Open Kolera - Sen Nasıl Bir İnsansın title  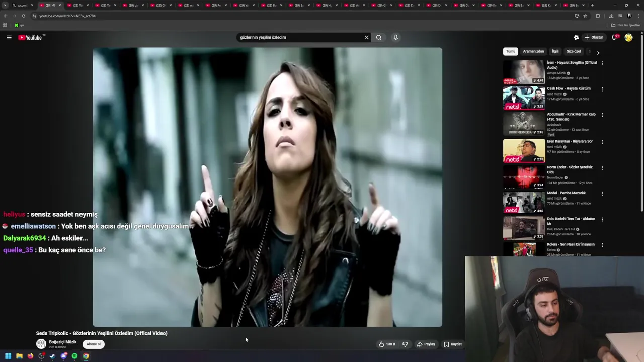[571, 244]
